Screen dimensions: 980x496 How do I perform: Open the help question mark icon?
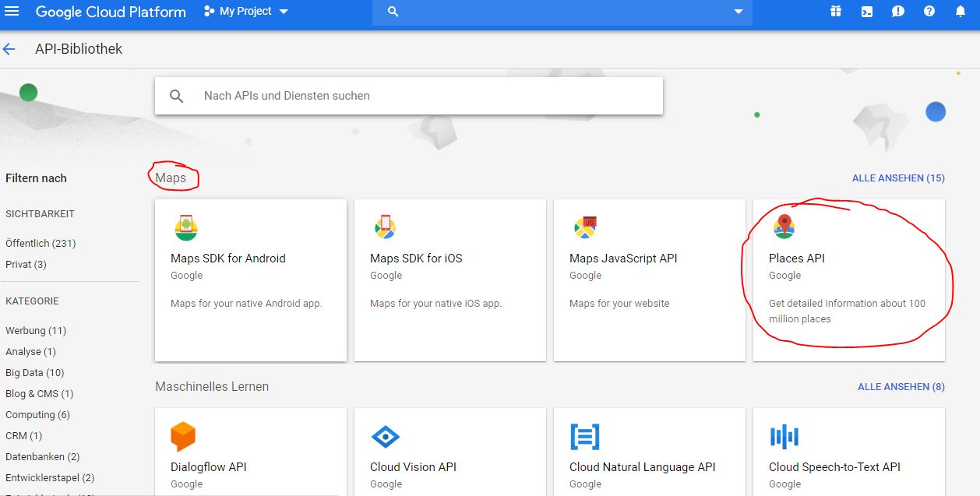pyautogui.click(x=929, y=12)
